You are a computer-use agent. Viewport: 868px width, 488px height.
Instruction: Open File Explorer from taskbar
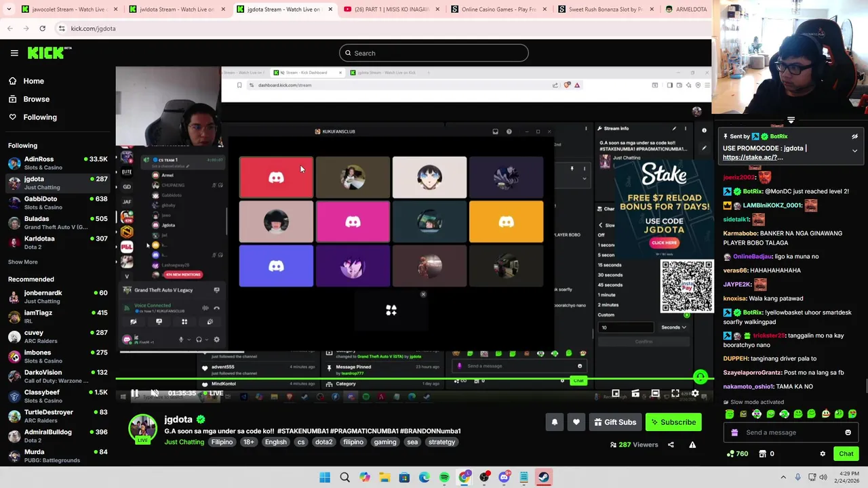pyautogui.click(x=384, y=478)
